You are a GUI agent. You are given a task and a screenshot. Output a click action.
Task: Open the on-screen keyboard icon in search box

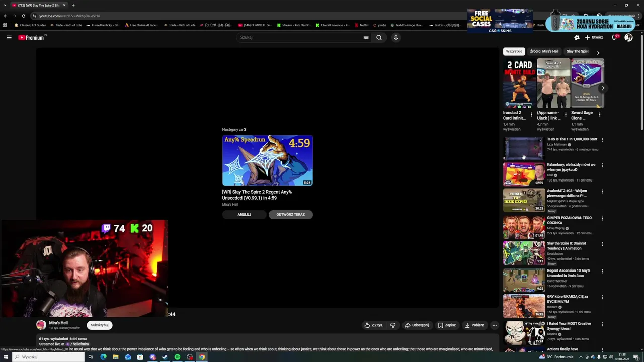pos(366,37)
